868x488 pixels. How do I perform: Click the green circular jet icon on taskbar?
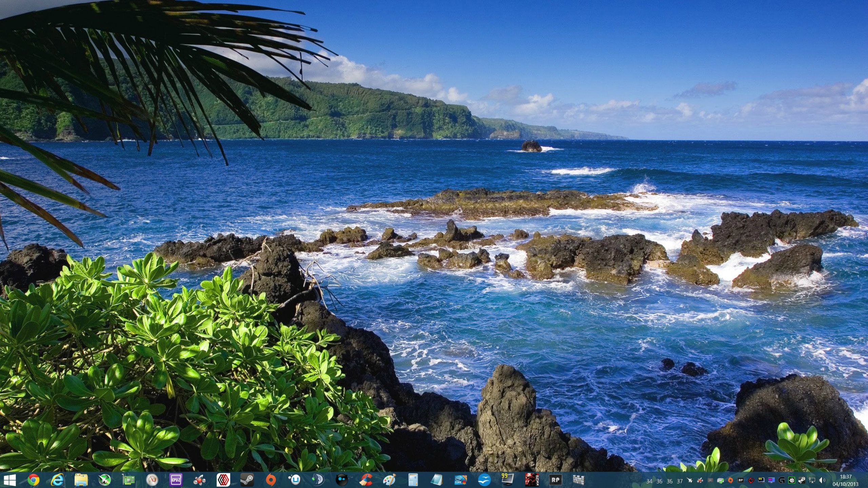click(104, 480)
